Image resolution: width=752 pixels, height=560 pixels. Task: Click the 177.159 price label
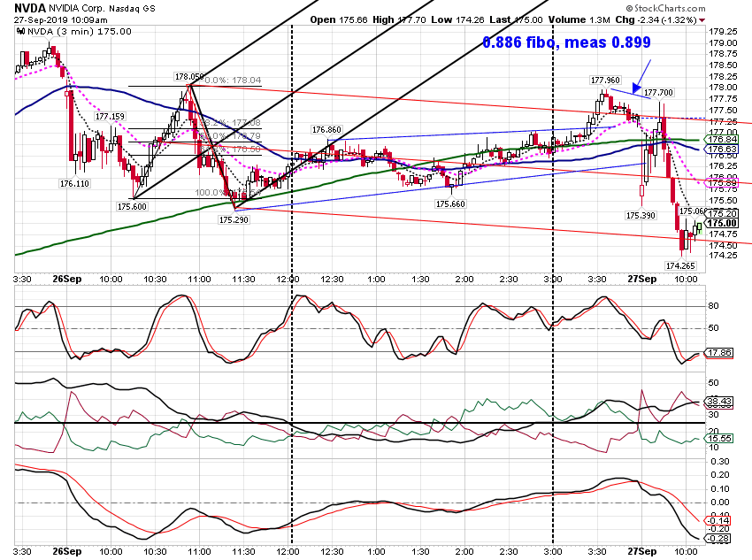click(x=110, y=117)
